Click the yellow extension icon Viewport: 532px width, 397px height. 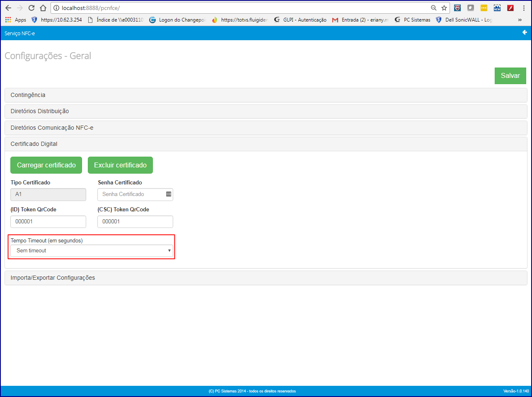[484, 8]
